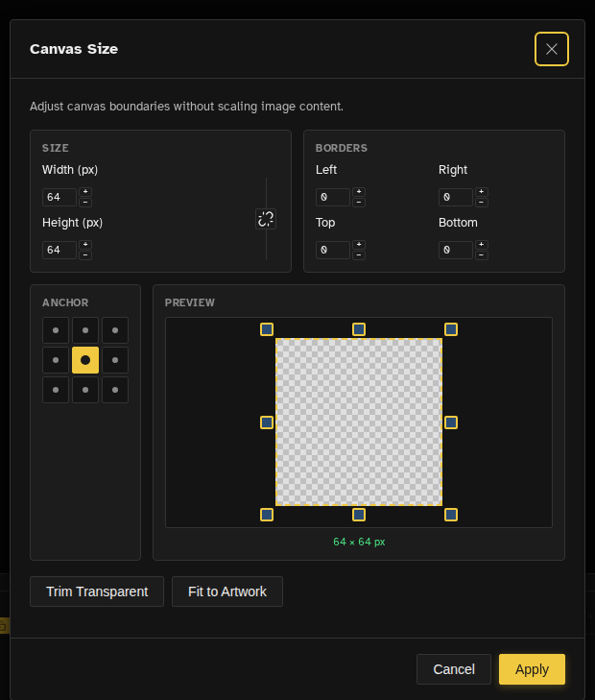Viewport: 595px width, 700px height.
Task: Select the top-right anchor point
Action: pos(115,330)
